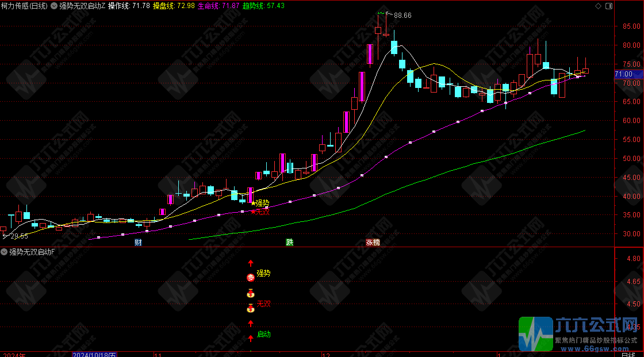
Task: Click the 涨榜 marker on the chart
Action: point(373,242)
